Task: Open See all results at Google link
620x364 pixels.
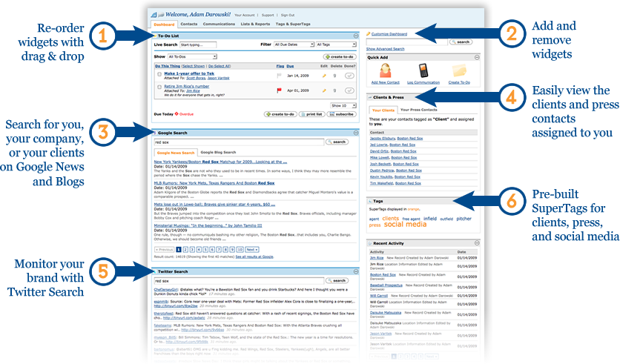Action: click(x=254, y=257)
